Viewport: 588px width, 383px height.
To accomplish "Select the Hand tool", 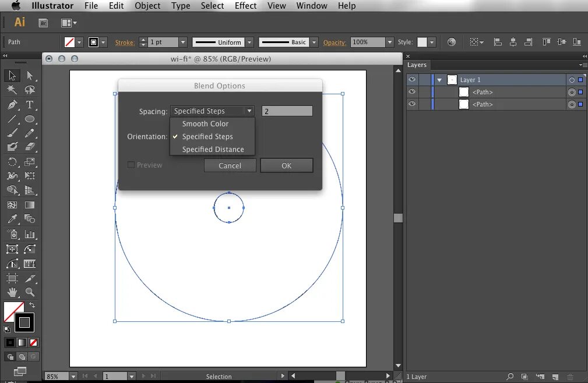I will [12, 292].
